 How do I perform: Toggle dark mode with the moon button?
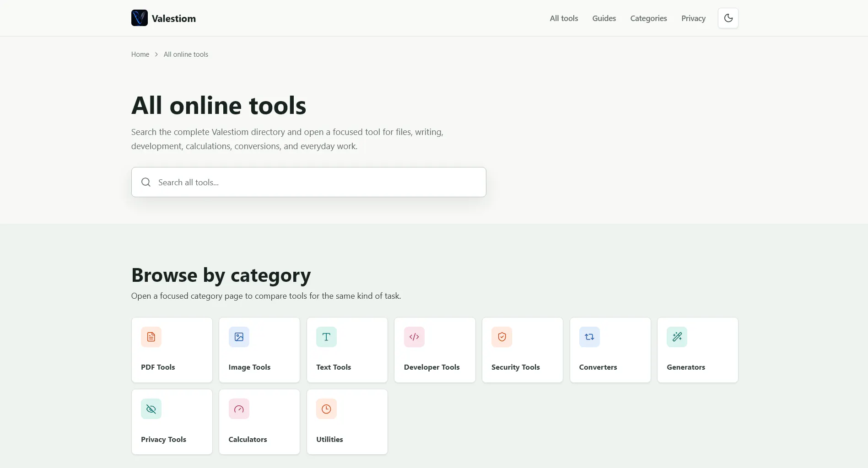pos(728,18)
